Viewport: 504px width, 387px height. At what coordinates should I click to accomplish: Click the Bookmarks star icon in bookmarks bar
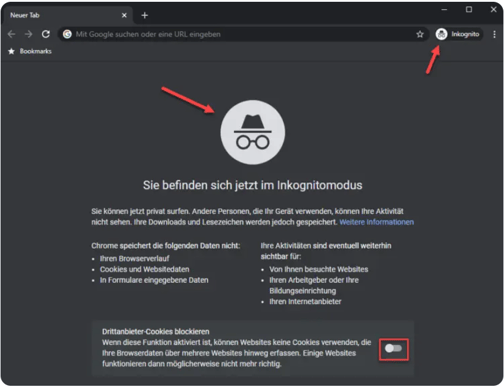(x=11, y=51)
